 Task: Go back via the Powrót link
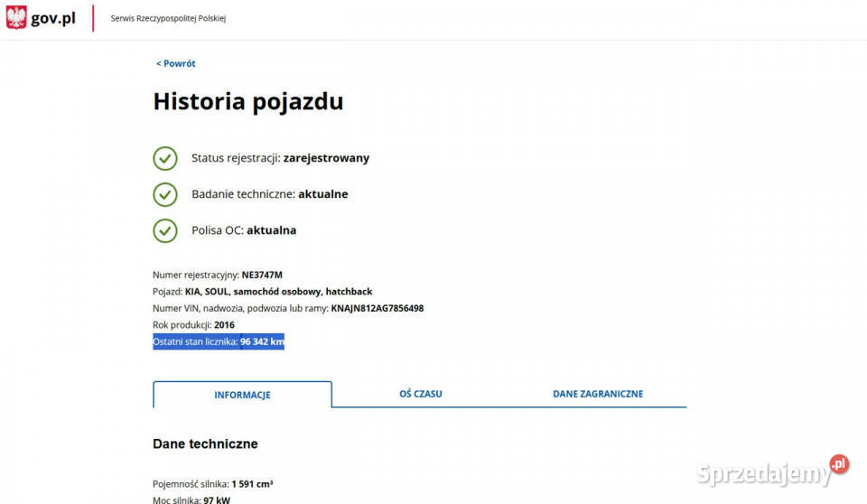pyautogui.click(x=175, y=63)
